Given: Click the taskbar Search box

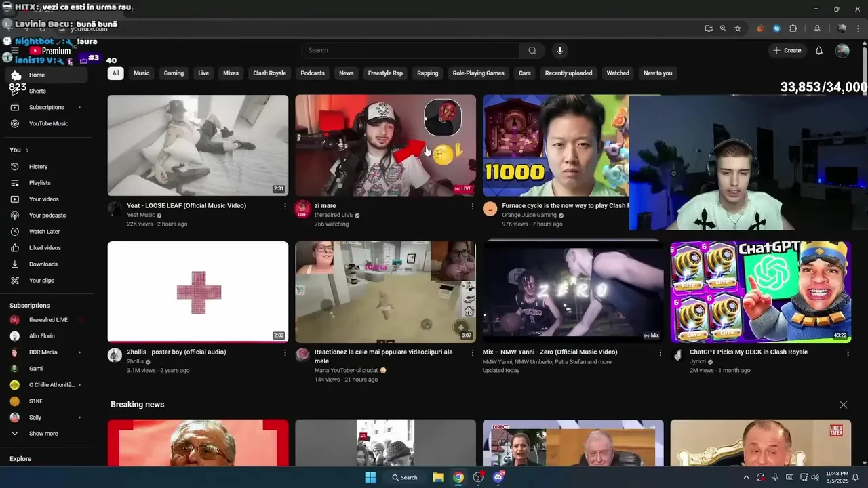Looking at the screenshot, I should coord(404,477).
